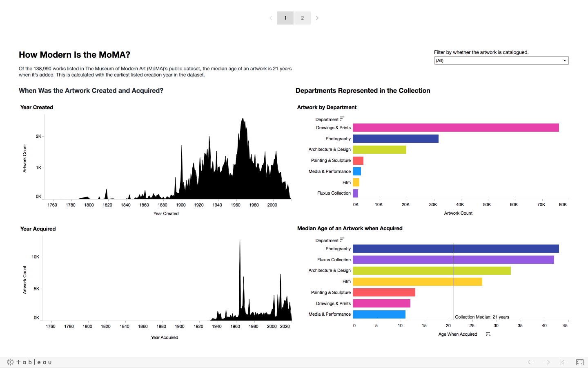Viewport: 588px width, 368px height.
Task: Click the 'Film' label in Artwork by Department
Action: click(347, 182)
